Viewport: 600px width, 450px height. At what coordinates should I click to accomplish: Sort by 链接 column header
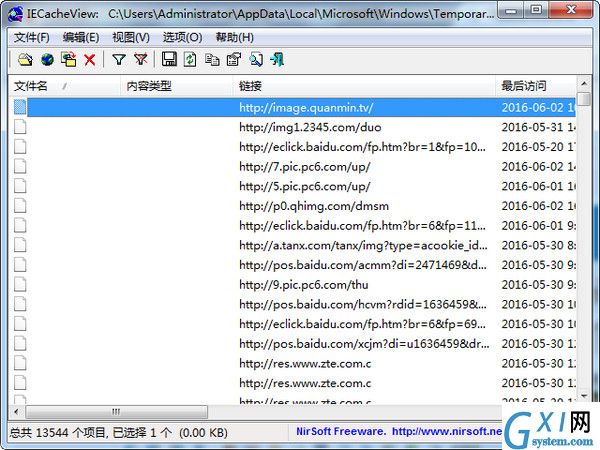pos(364,86)
